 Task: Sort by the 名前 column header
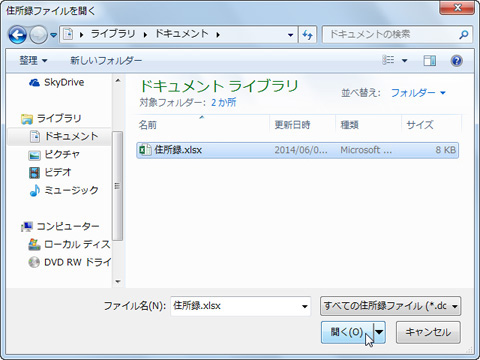[x=203, y=125]
